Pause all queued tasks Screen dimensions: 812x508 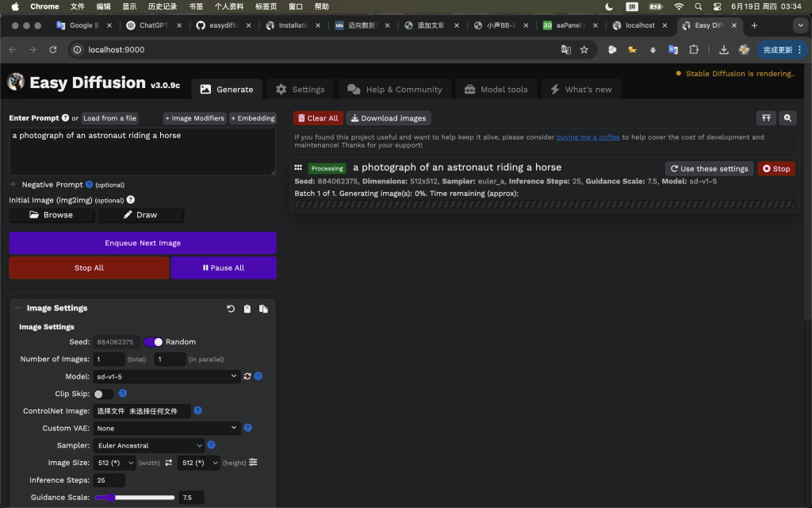[224, 268]
